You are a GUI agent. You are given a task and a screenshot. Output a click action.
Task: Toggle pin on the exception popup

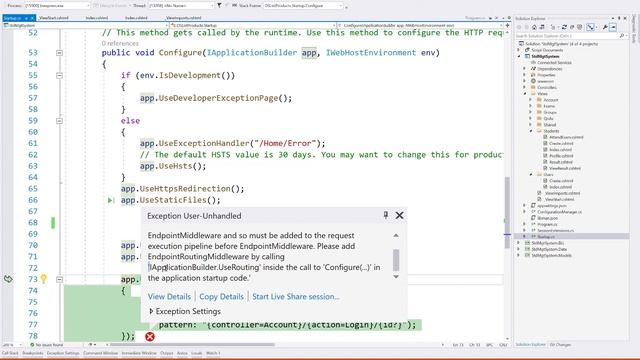tap(386, 215)
